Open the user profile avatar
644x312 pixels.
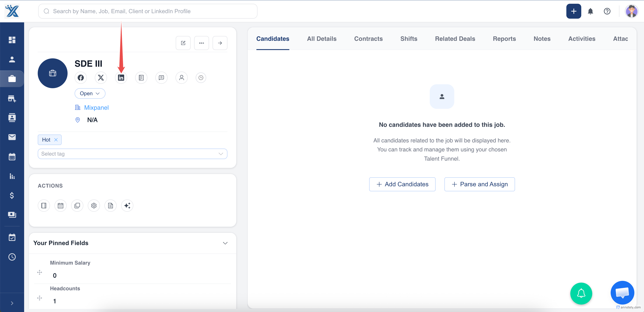point(631,11)
